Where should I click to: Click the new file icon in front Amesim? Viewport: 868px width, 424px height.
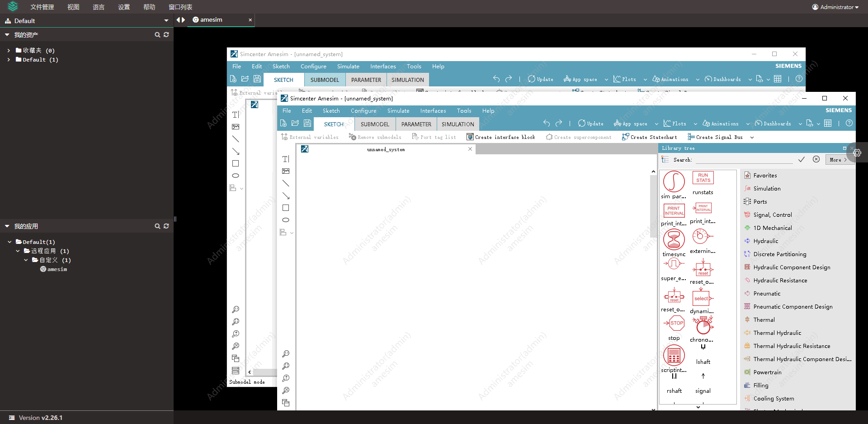point(283,123)
